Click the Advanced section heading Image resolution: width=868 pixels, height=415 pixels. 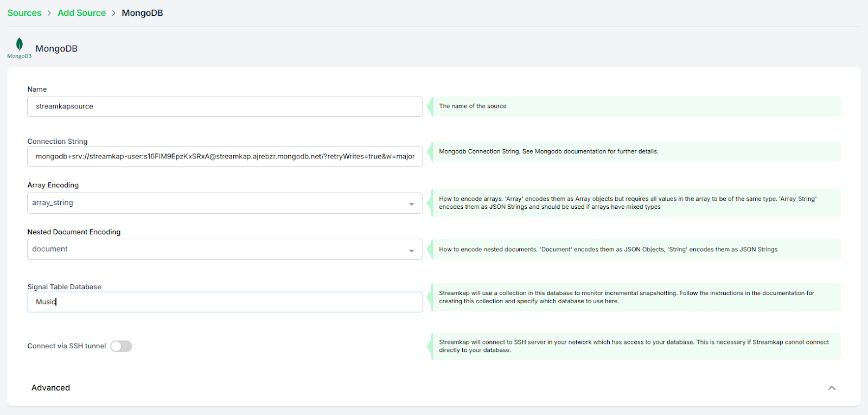[x=50, y=388]
